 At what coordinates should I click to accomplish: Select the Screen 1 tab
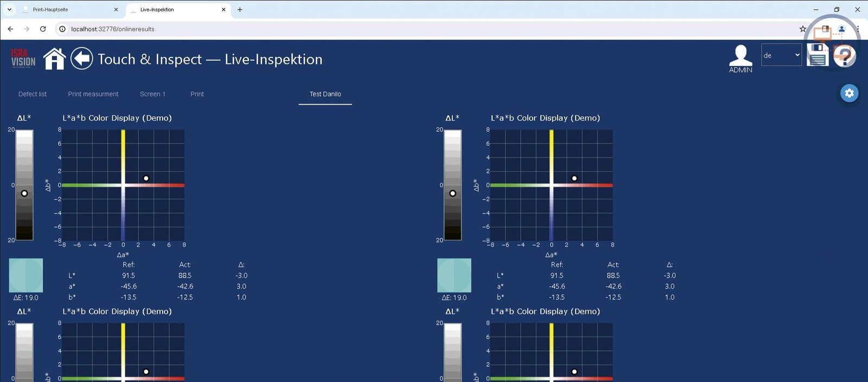(152, 94)
